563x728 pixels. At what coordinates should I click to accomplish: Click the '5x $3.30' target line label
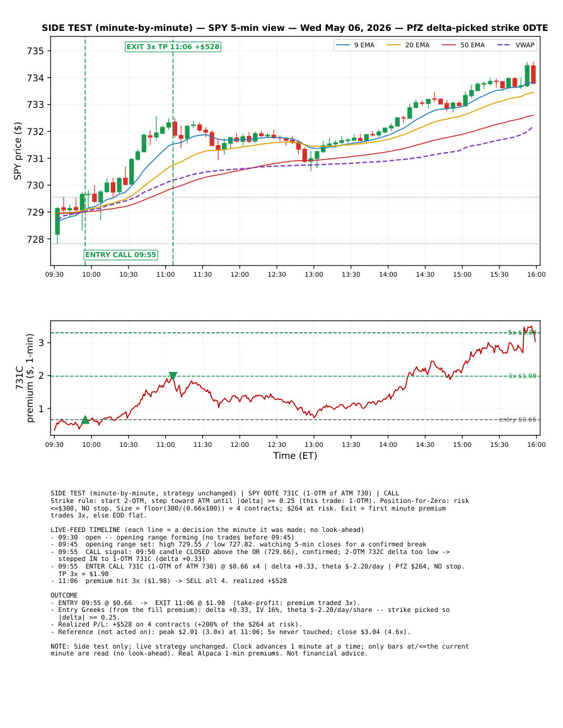click(x=522, y=332)
